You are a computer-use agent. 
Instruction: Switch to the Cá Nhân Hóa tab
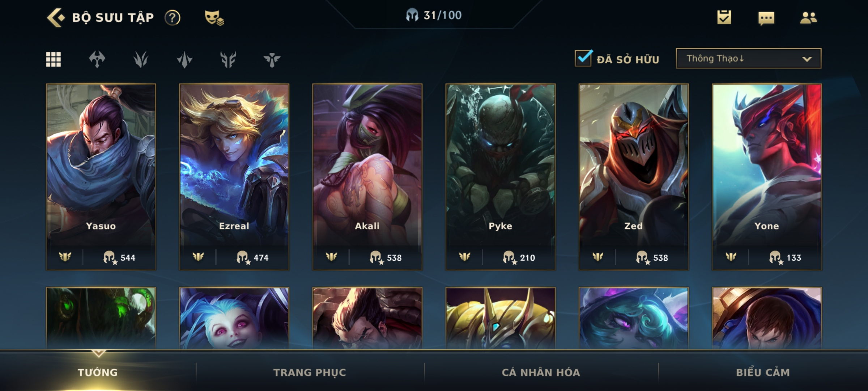click(541, 372)
